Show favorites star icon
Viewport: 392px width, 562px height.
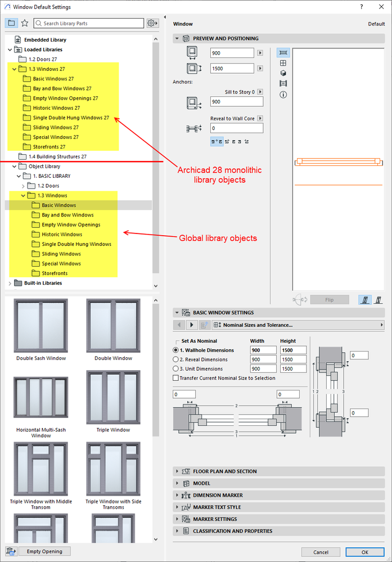click(25, 23)
